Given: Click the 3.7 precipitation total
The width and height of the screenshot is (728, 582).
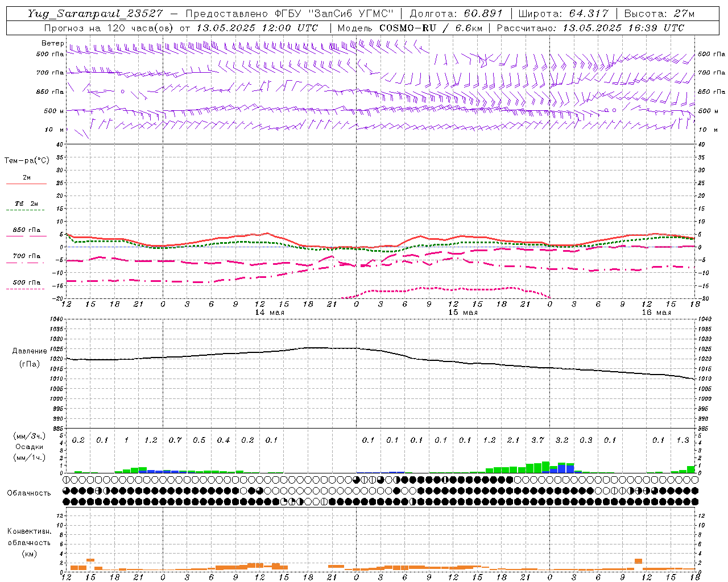Looking at the screenshot, I should (537, 440).
